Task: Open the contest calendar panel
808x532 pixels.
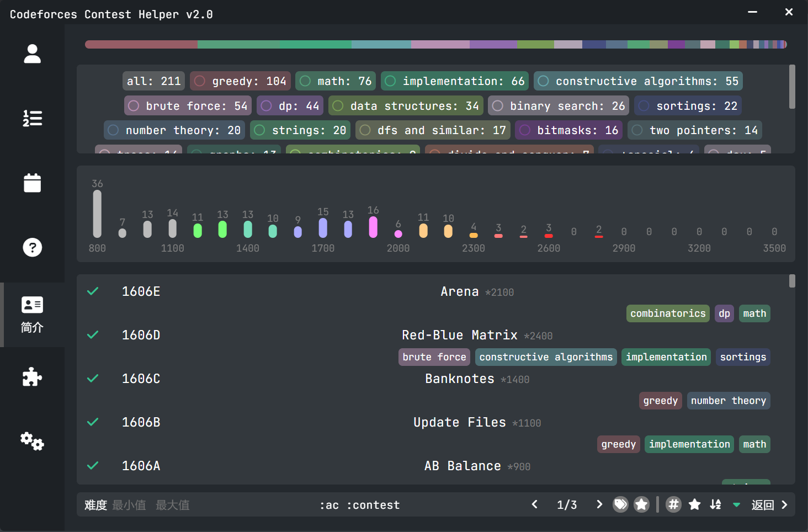Action: 32,183
